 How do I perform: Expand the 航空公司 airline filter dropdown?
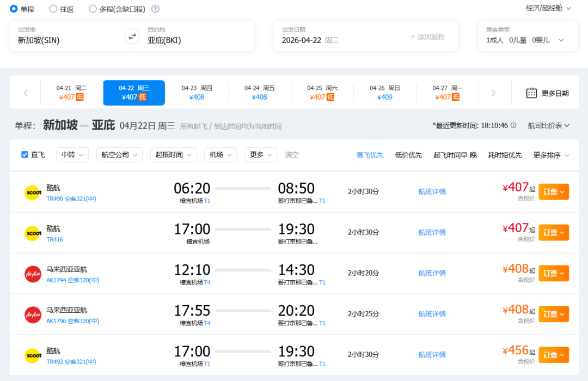[x=119, y=155]
